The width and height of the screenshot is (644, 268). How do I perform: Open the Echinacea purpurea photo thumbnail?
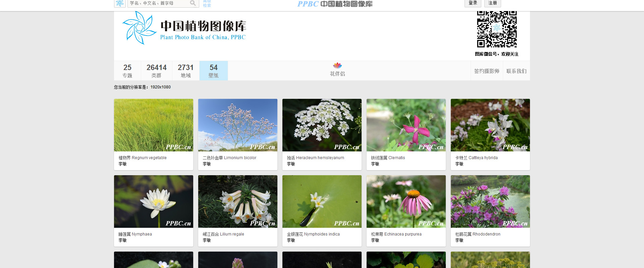pyautogui.click(x=406, y=201)
